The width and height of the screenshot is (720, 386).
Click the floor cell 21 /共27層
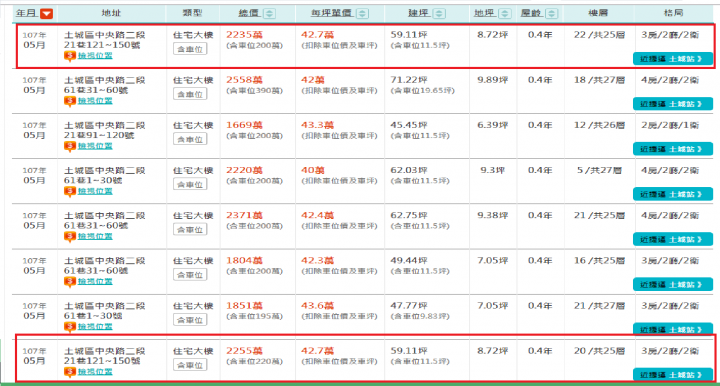[x=599, y=306]
